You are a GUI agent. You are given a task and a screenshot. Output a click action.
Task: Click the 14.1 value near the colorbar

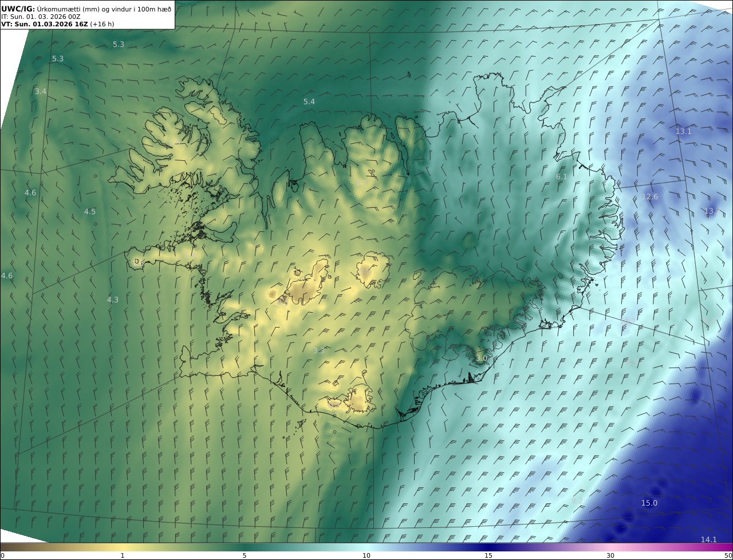[x=709, y=539]
